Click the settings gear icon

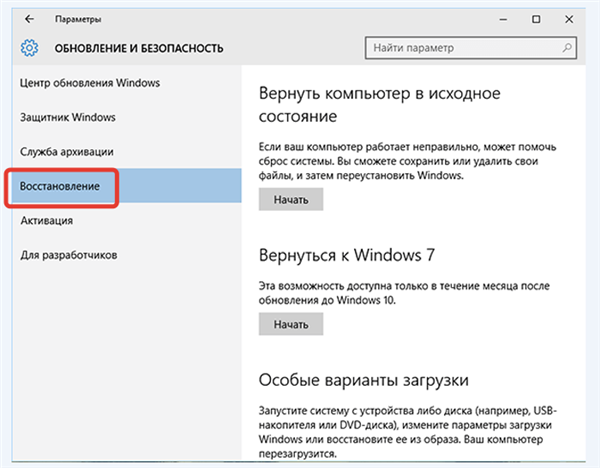(x=29, y=48)
